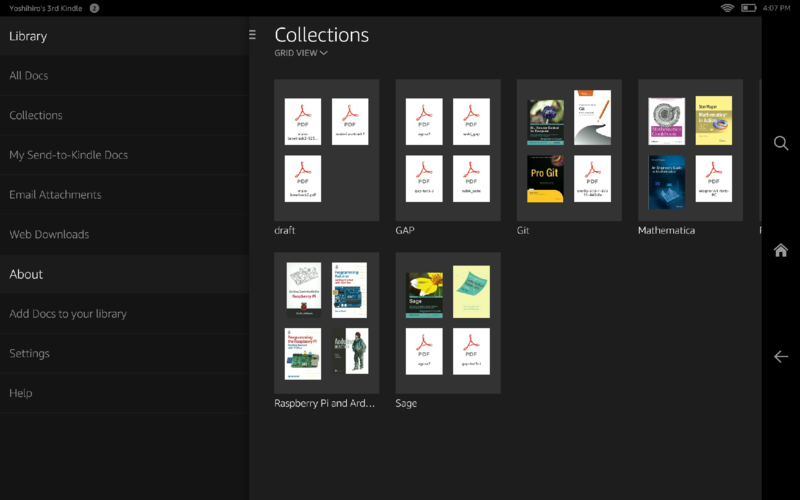Open Add Docs to your library

(x=124, y=314)
